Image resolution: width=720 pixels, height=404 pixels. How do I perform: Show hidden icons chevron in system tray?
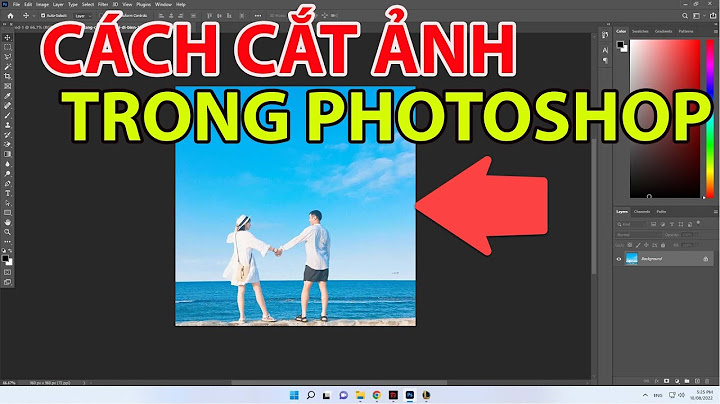[645, 395]
